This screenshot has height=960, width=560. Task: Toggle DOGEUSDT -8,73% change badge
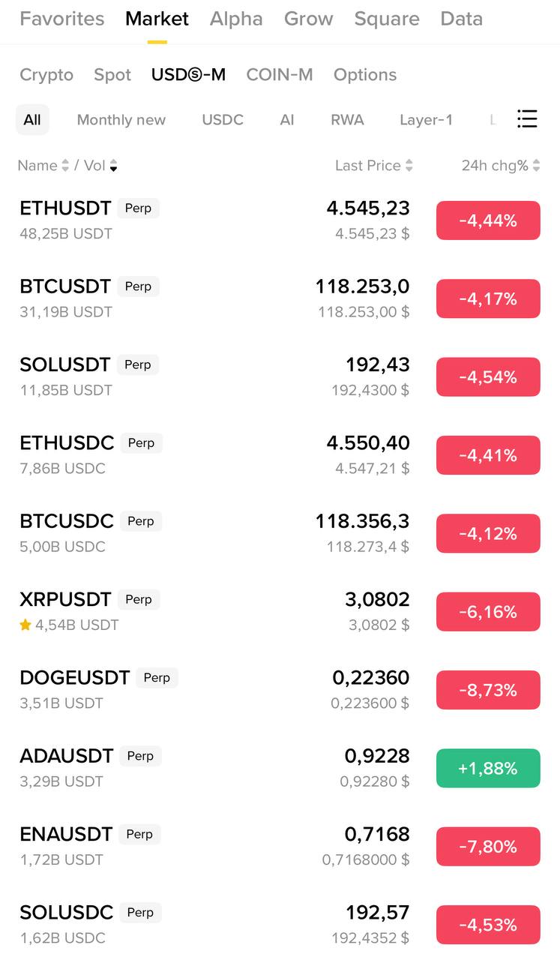tap(488, 690)
